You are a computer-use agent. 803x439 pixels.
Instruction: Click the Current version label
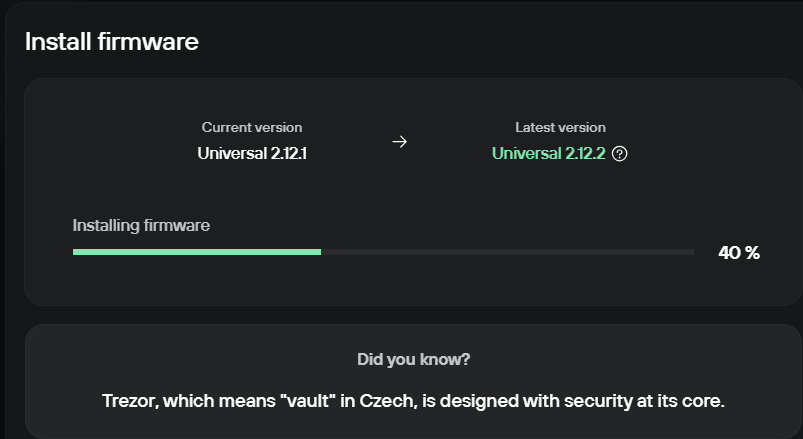[252, 128]
